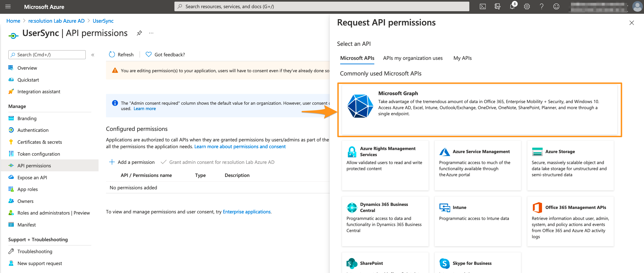Open the more options ellipsis
This screenshot has width=644, height=273.
pos(151,33)
